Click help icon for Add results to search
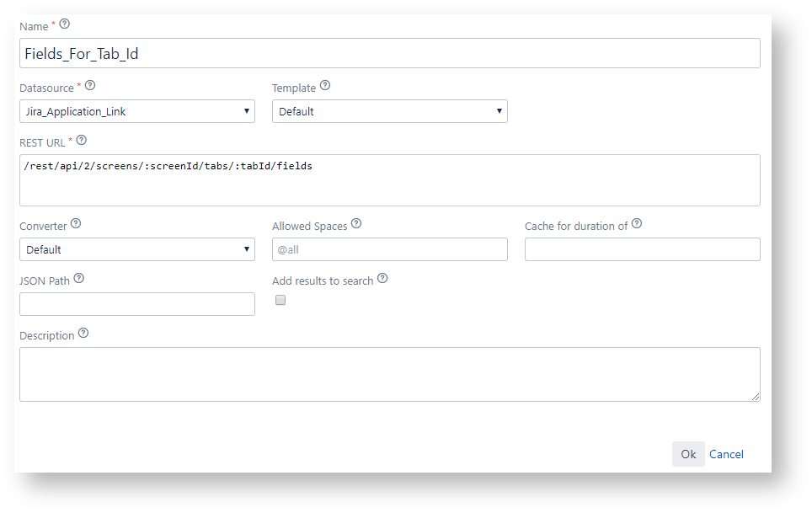The image size is (812, 513). click(382, 279)
